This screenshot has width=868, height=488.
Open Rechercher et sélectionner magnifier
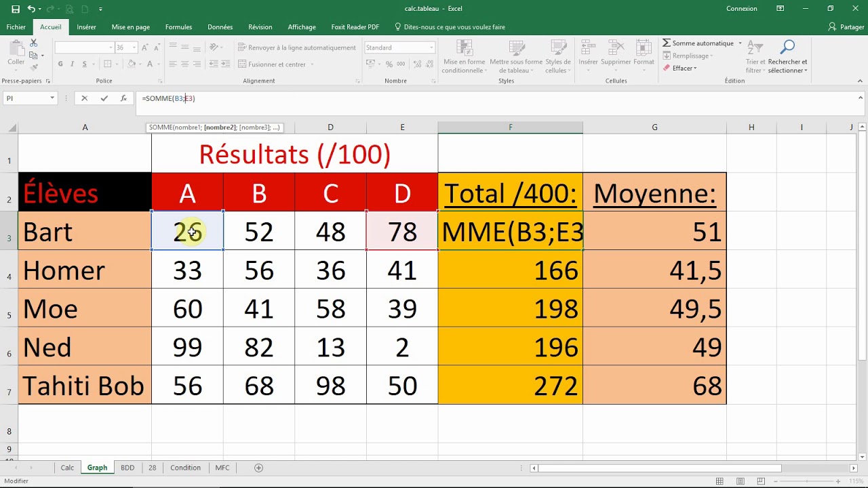coord(787,47)
